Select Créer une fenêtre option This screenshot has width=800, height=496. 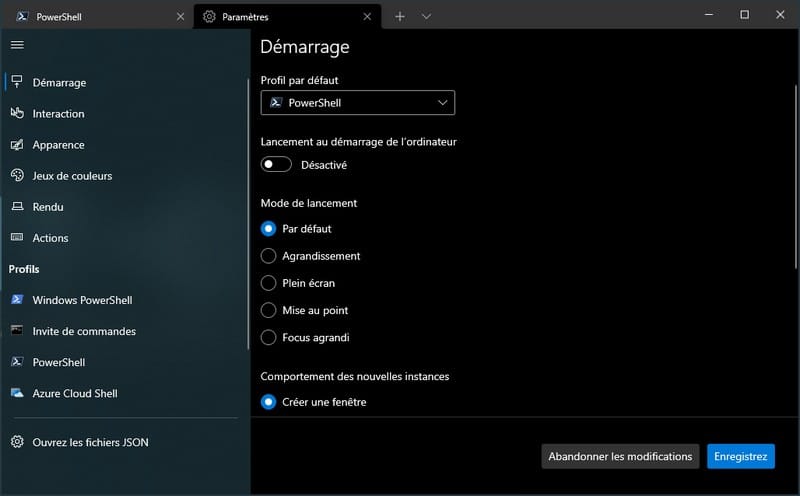pyautogui.click(x=268, y=402)
